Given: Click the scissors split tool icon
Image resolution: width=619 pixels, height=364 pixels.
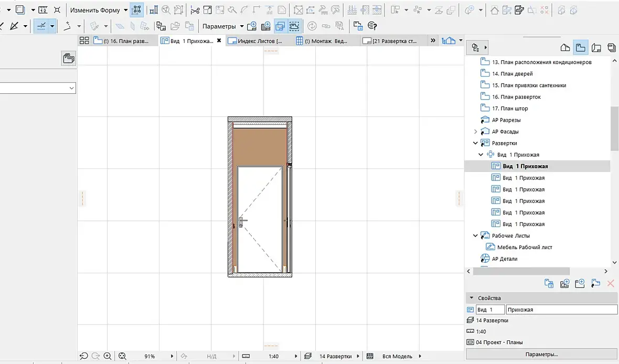Looking at the screenshot, I should tap(195, 10).
